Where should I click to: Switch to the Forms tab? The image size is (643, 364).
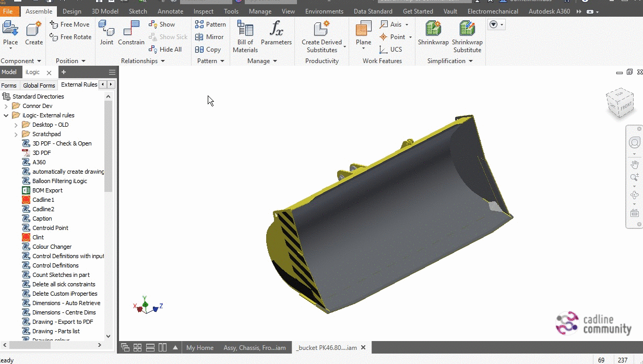click(9, 85)
